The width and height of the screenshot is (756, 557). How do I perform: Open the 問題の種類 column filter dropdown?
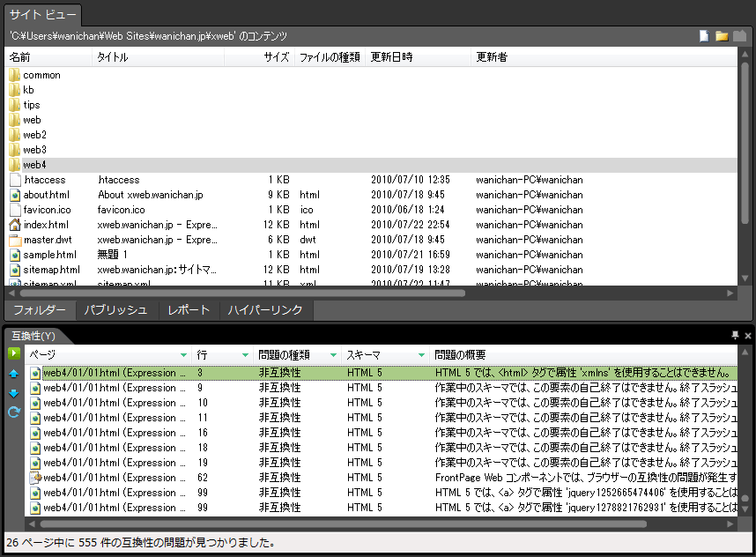coord(333,355)
